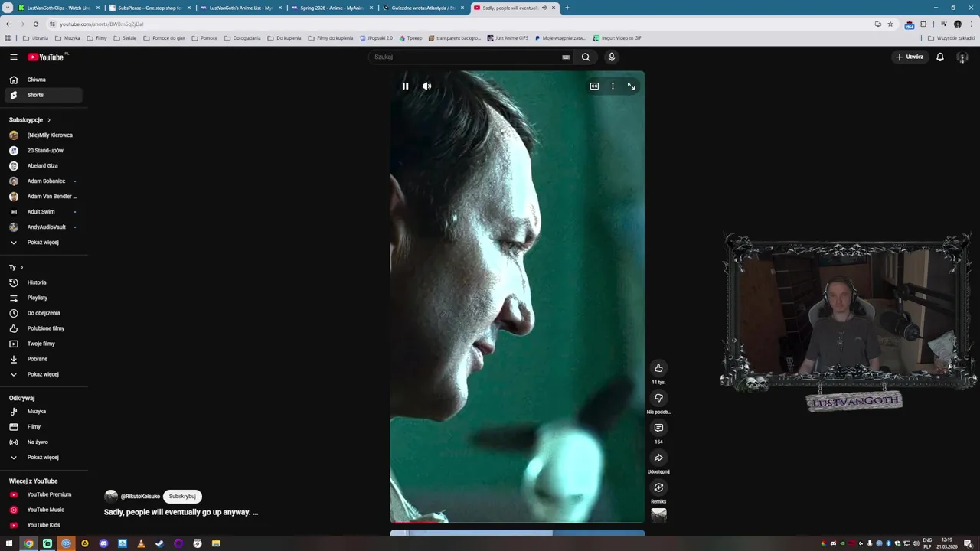Bookmark this page with star icon
The height and width of the screenshot is (551, 980).
pos(890,24)
